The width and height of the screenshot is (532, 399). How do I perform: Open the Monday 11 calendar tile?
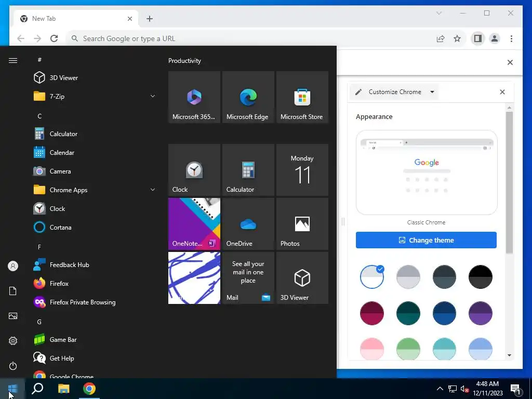[302, 170]
